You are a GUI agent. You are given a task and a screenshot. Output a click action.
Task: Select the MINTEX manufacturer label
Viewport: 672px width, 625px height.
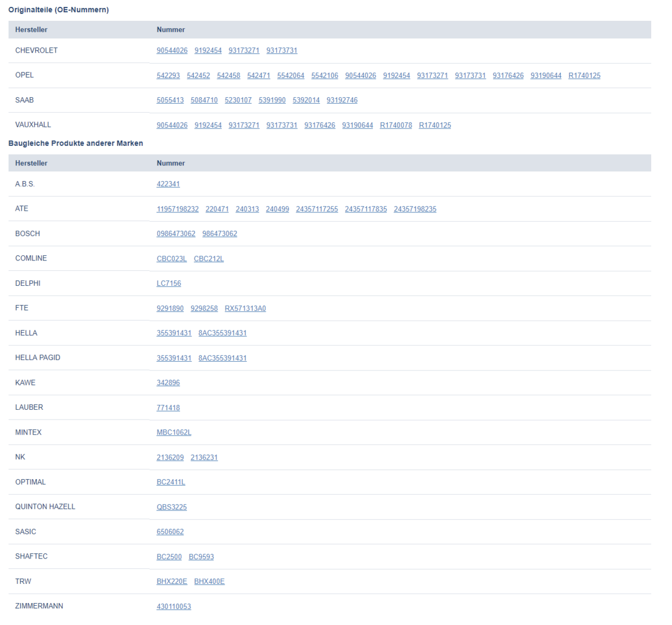pos(28,432)
